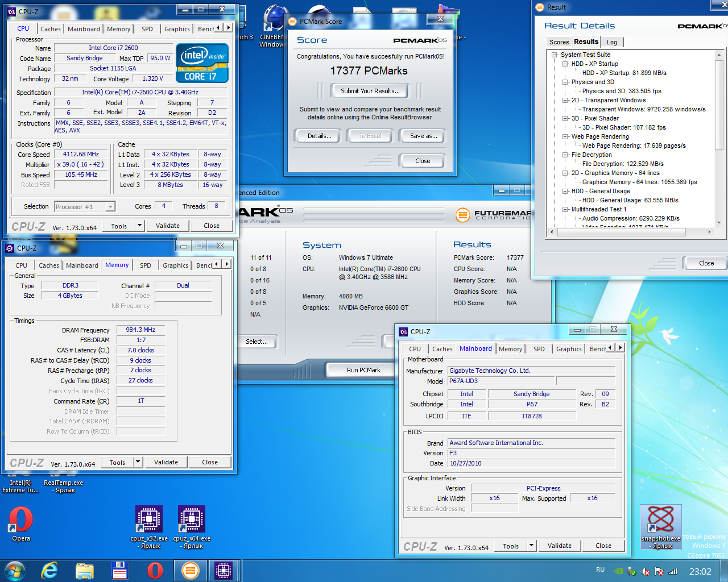728x582 pixels.
Task: Collapse the HDD - XP Startup node
Action: [565, 64]
